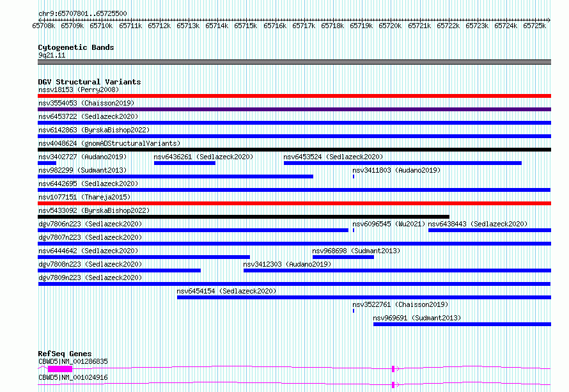569x392 pixels.
Task: Click the nsv6142863 (ByrskaBishop2022) variant label
Action: (x=94, y=130)
